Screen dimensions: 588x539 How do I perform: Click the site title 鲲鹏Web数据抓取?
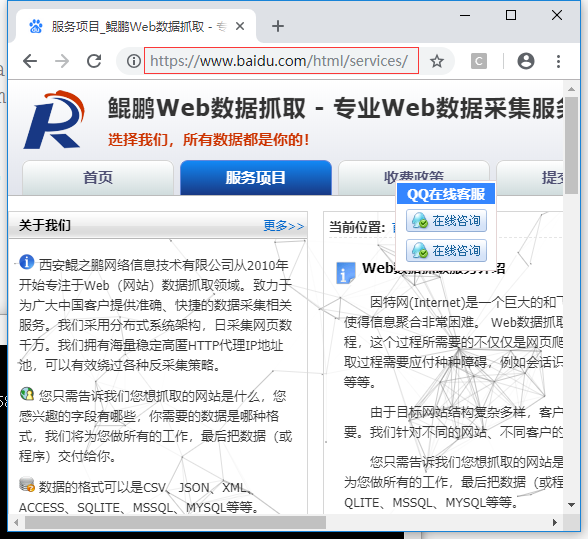[207, 108]
